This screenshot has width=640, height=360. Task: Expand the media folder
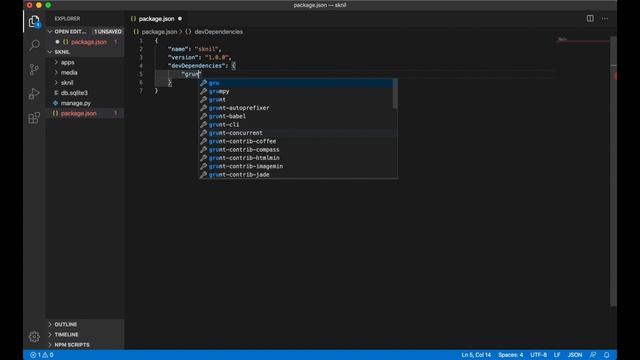pyautogui.click(x=84, y=73)
